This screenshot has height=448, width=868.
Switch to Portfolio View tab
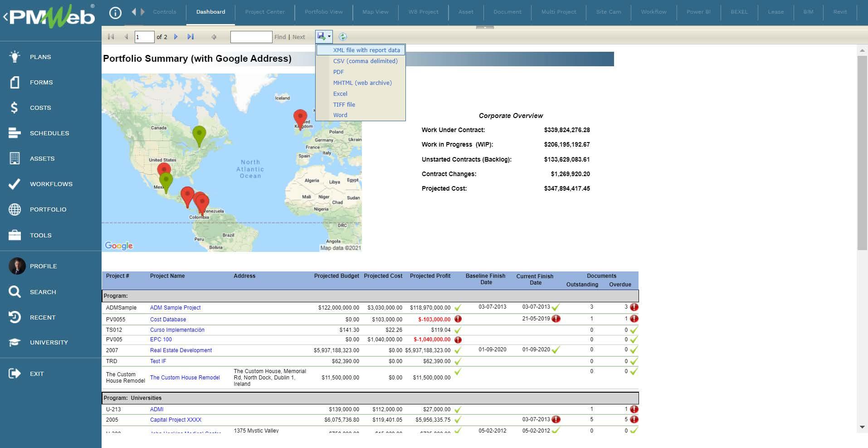(x=324, y=12)
